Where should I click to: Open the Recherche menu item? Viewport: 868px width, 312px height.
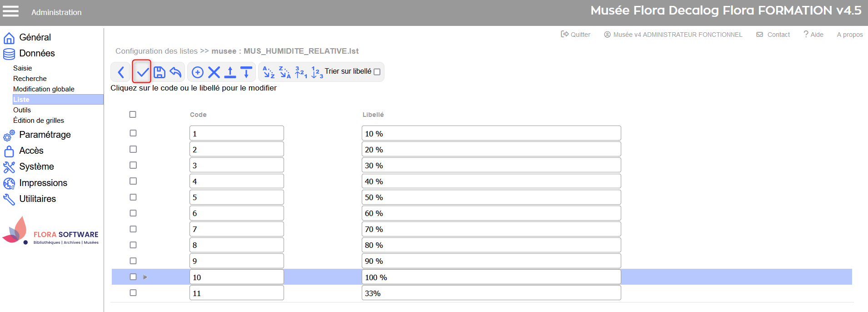click(30, 79)
